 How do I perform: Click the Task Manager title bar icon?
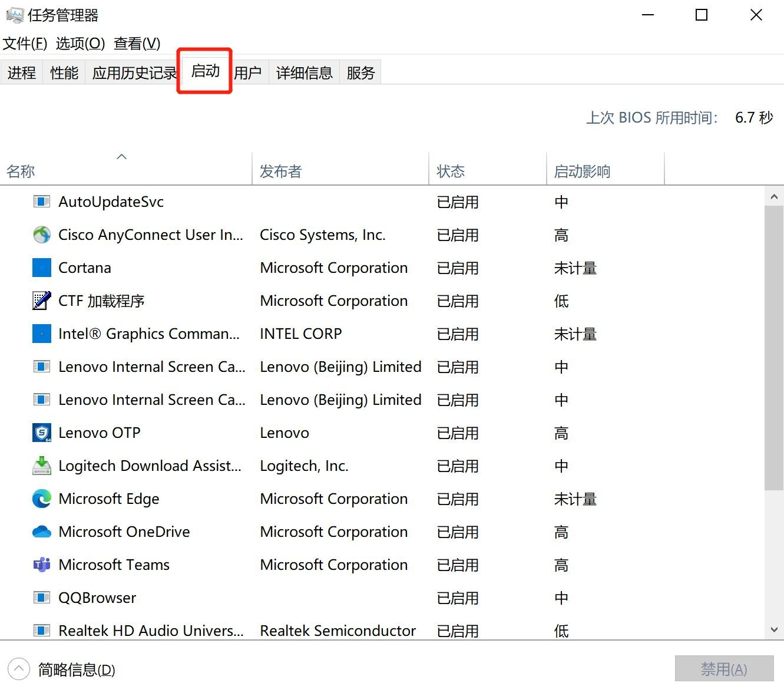(x=15, y=15)
